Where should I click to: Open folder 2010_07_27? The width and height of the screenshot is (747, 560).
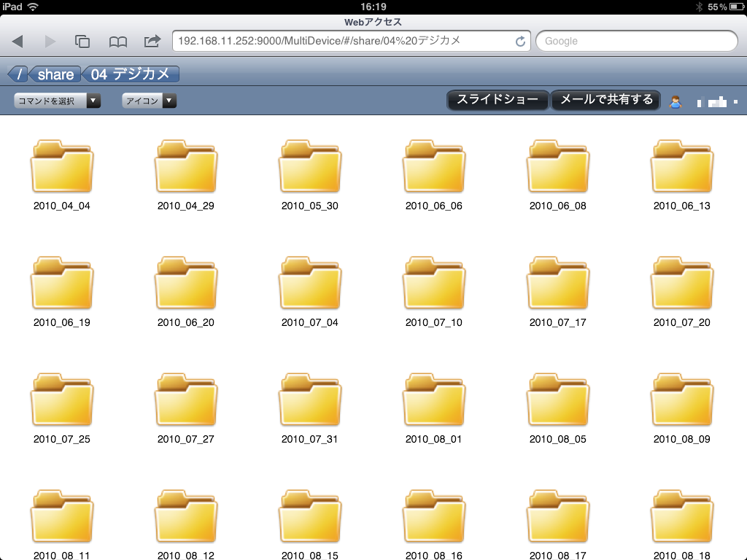click(x=186, y=408)
